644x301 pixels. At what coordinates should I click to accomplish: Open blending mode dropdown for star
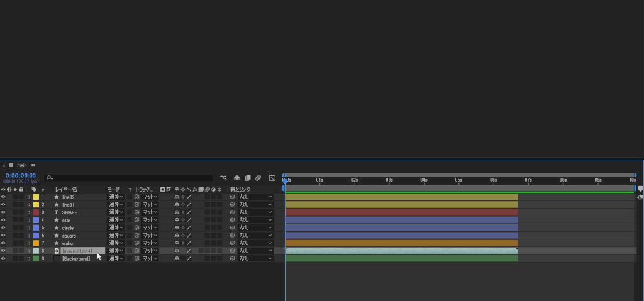click(x=116, y=220)
